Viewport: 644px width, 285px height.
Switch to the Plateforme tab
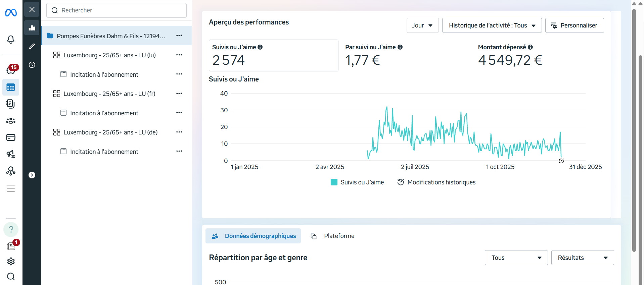tap(332, 236)
